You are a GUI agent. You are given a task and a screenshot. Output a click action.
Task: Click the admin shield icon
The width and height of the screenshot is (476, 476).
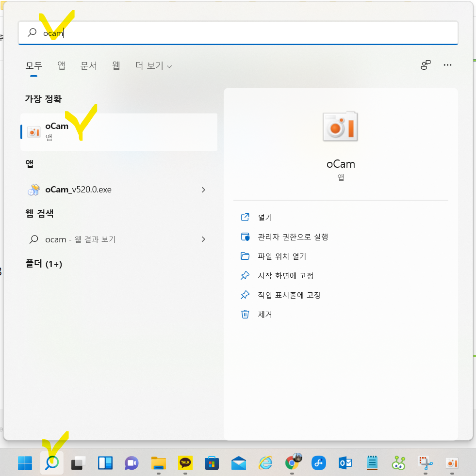245,237
